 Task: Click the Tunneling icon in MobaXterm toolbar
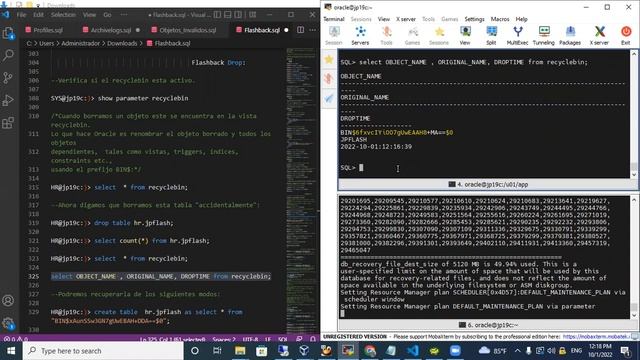[x=544, y=36]
